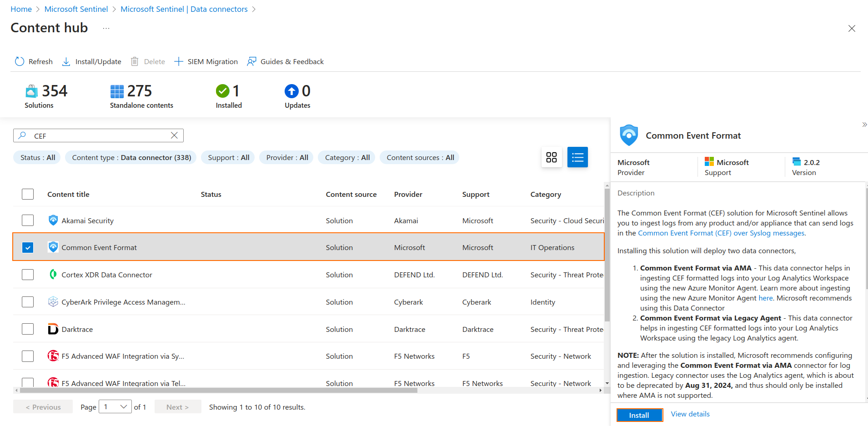Sort by Provider column header
868x426 pixels.
click(x=408, y=194)
